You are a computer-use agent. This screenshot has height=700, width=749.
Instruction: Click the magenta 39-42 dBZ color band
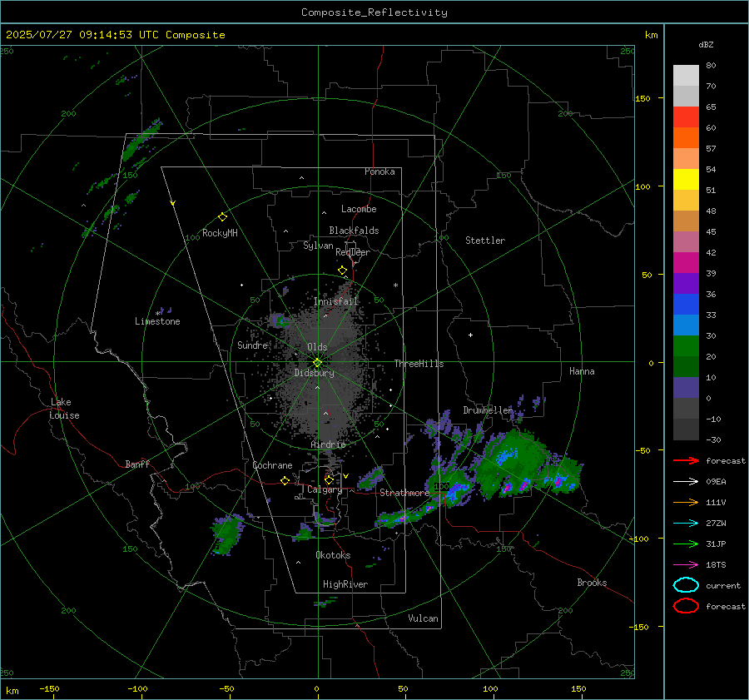tap(686, 263)
